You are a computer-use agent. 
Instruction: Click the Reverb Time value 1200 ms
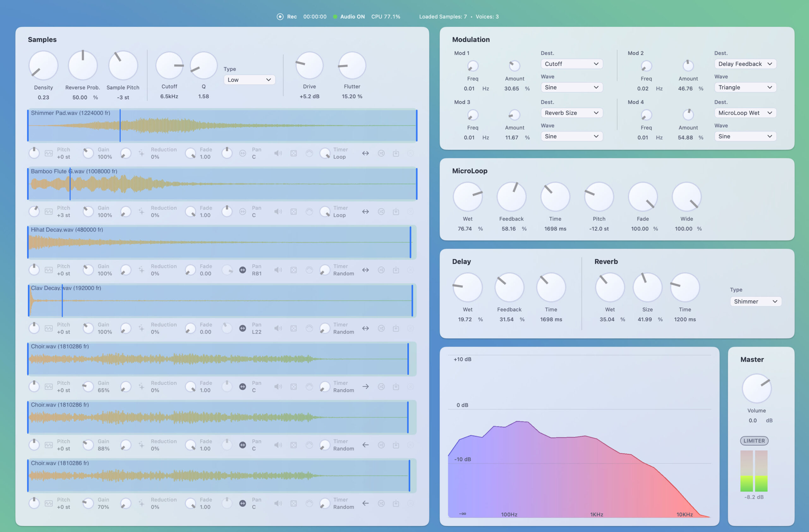click(x=684, y=320)
